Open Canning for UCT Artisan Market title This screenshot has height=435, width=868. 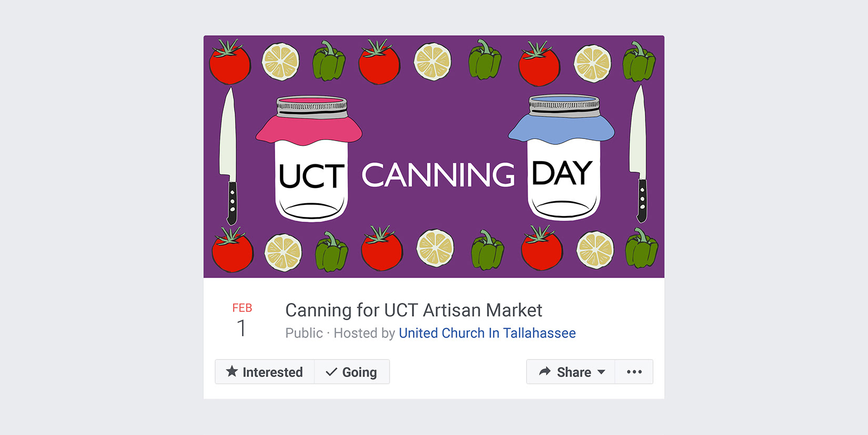413,310
